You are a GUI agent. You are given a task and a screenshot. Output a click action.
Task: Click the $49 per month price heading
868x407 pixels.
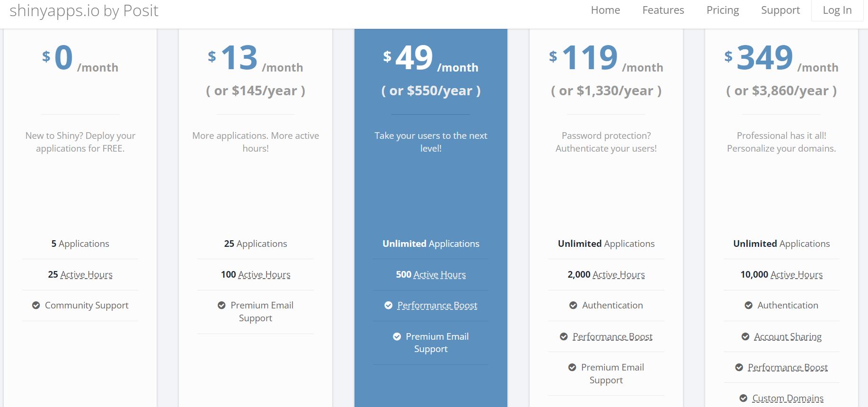(x=431, y=59)
